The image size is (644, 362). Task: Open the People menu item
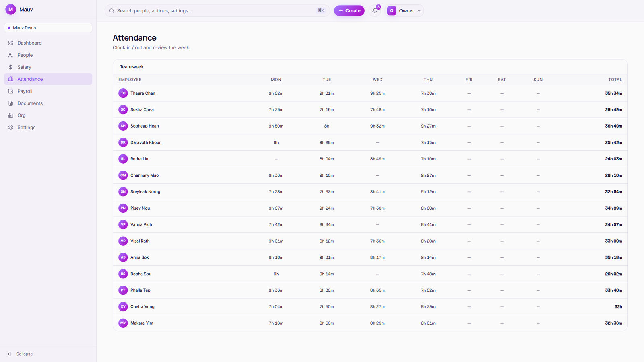pyautogui.click(x=48, y=55)
